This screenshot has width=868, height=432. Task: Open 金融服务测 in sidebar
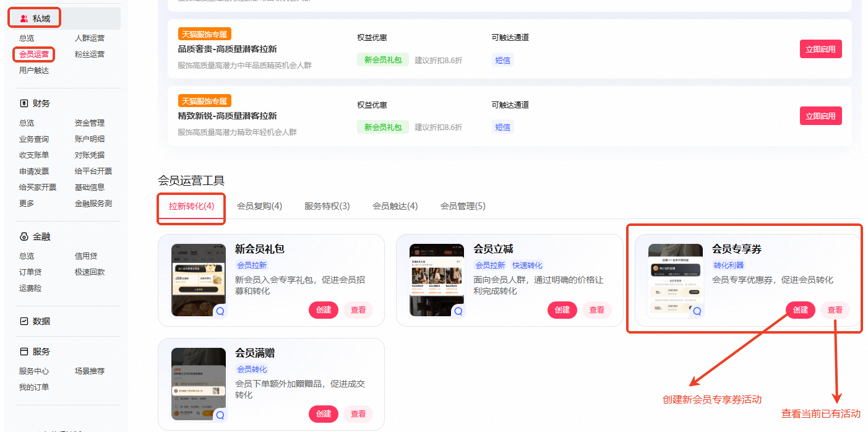pos(93,204)
